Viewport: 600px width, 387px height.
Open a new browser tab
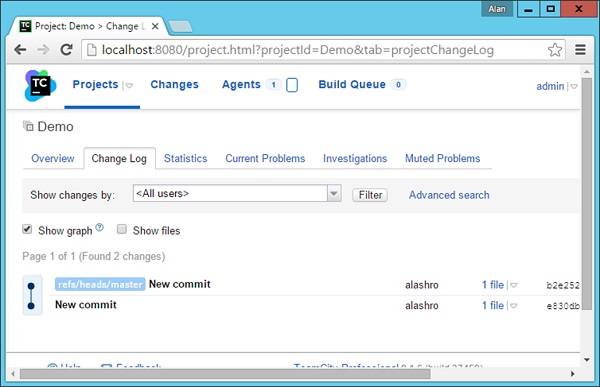pos(181,26)
